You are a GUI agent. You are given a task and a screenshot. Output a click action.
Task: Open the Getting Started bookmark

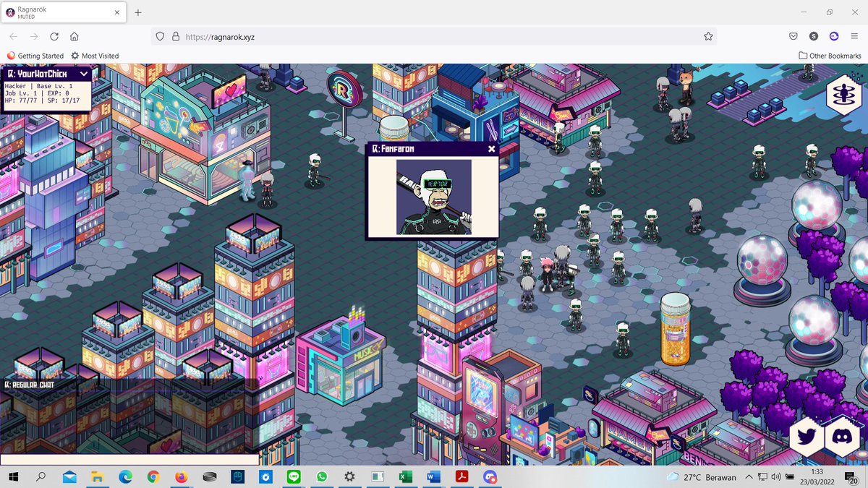coord(35,56)
